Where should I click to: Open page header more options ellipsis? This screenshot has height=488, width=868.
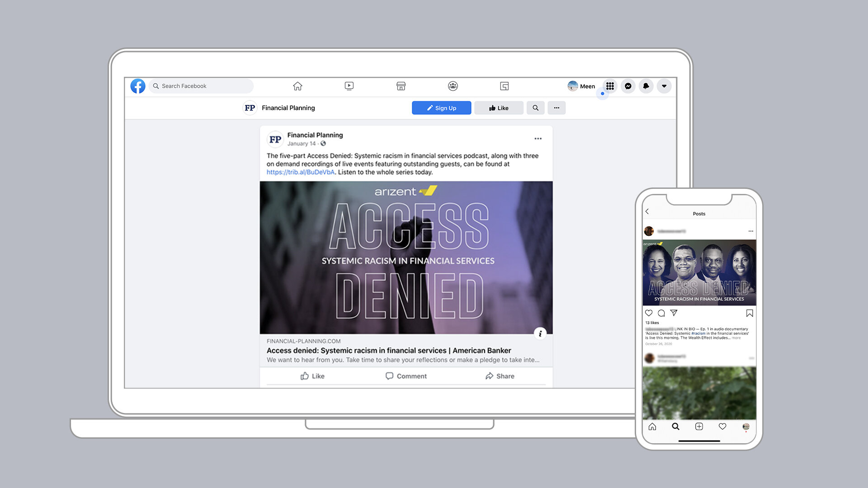(557, 108)
